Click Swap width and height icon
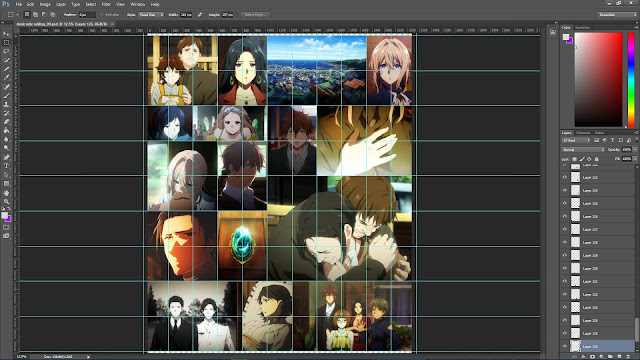The height and width of the screenshot is (360, 640). 200,15
